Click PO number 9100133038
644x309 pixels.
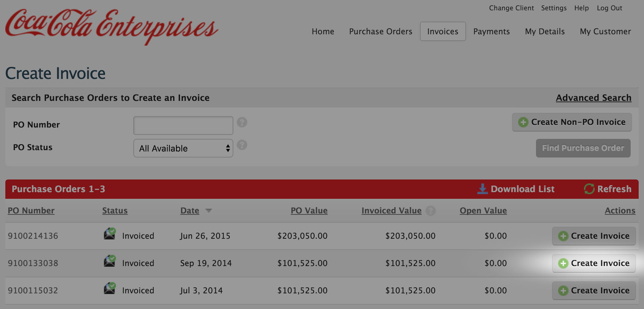pyautogui.click(x=33, y=263)
